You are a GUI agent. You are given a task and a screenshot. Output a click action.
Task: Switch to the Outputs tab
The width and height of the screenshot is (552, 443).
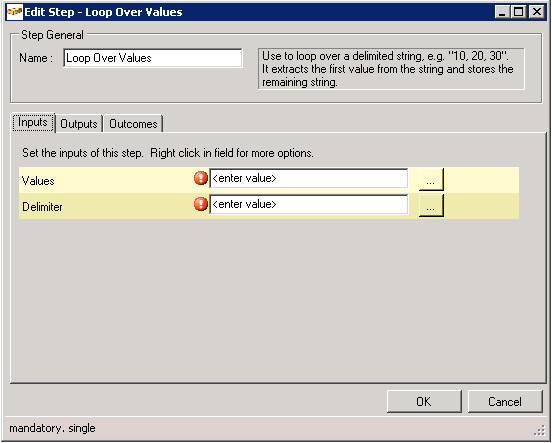point(79,124)
